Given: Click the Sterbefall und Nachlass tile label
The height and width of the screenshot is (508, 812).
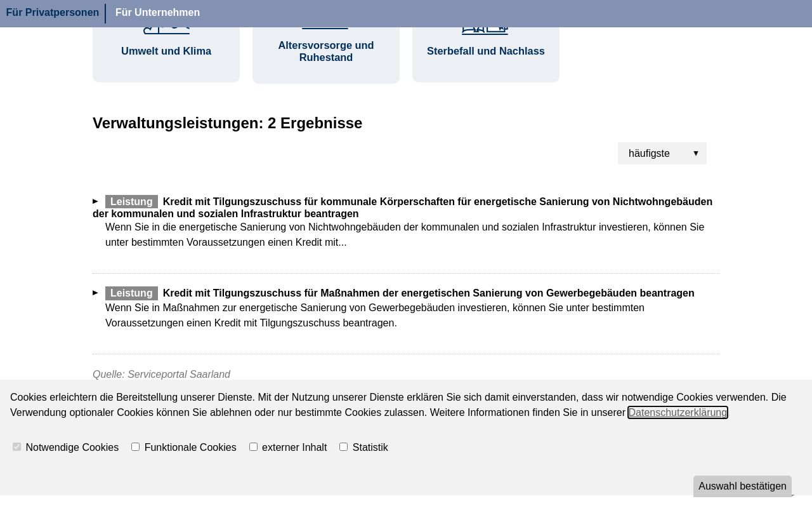Looking at the screenshot, I should 486,51.
